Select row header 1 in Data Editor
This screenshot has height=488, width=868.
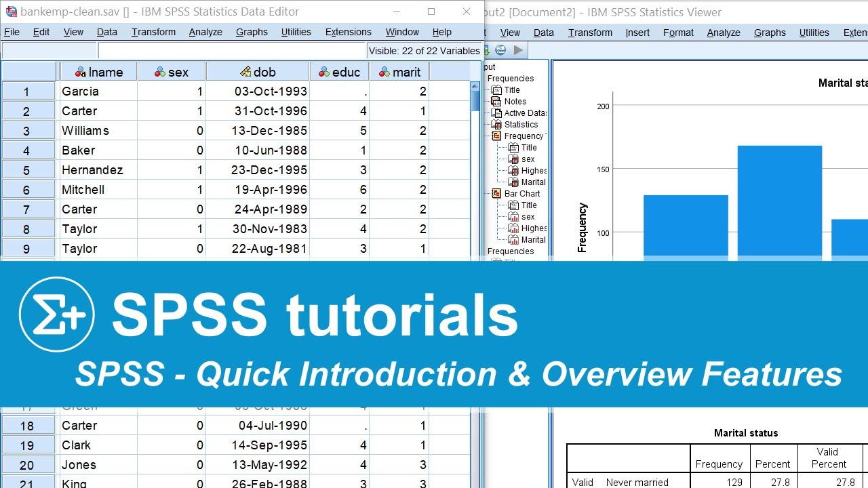tap(28, 91)
